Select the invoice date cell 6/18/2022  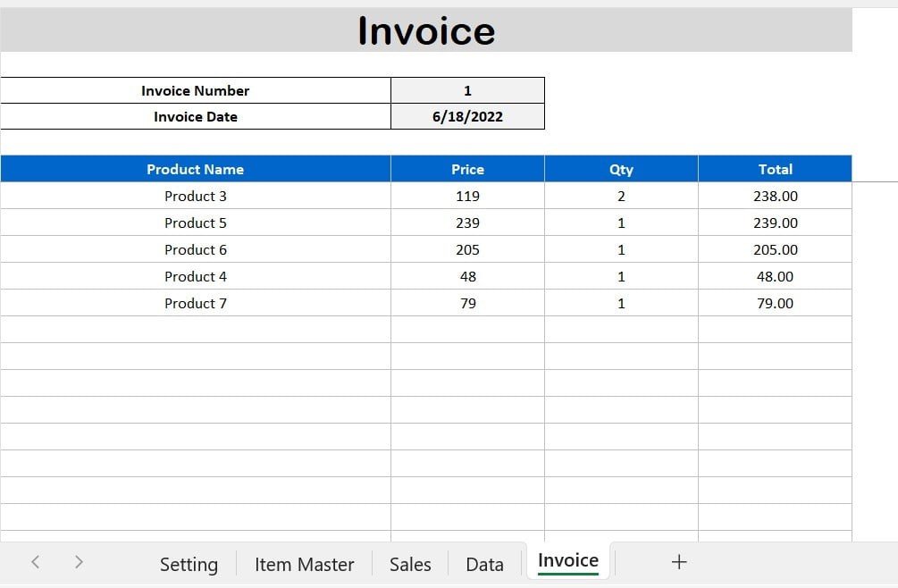click(468, 117)
